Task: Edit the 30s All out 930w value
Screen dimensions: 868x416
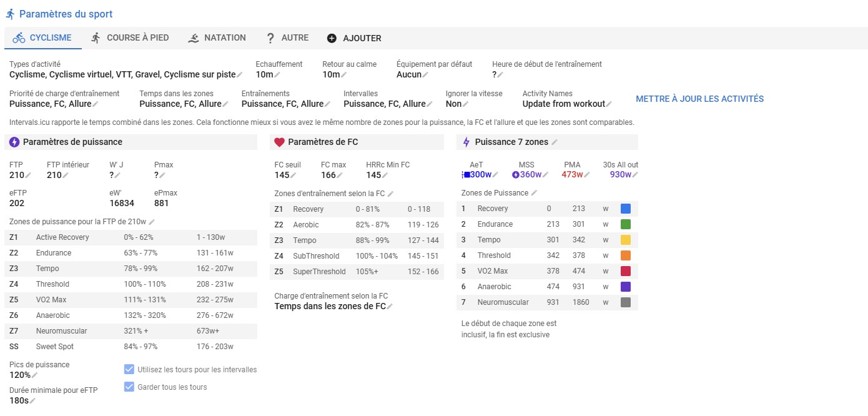Action: click(635, 175)
